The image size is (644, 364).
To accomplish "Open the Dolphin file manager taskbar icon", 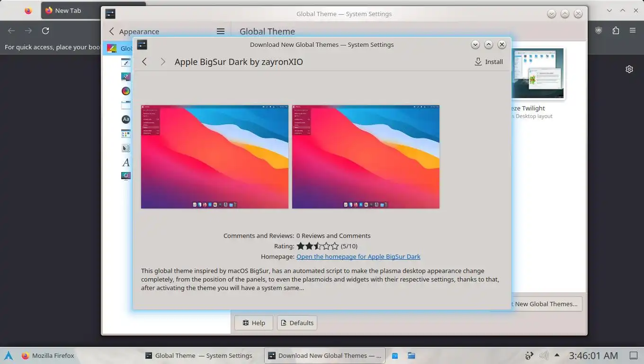I will tap(411, 355).
